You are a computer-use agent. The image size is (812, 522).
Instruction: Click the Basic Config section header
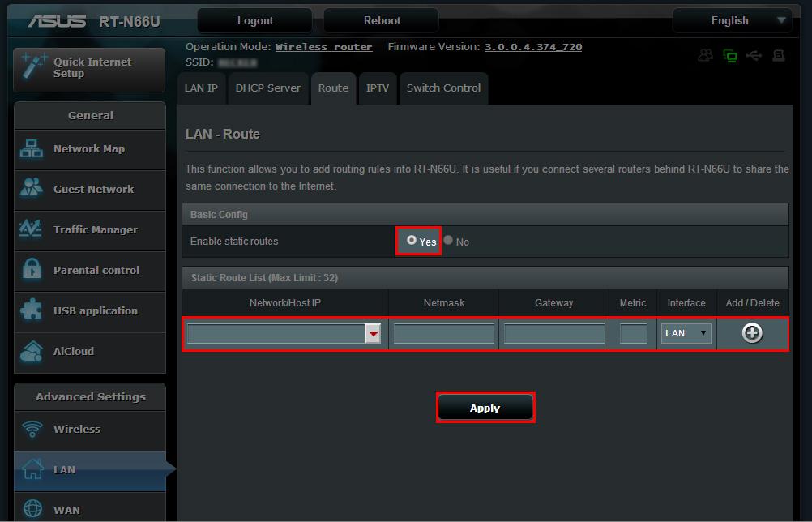point(485,214)
